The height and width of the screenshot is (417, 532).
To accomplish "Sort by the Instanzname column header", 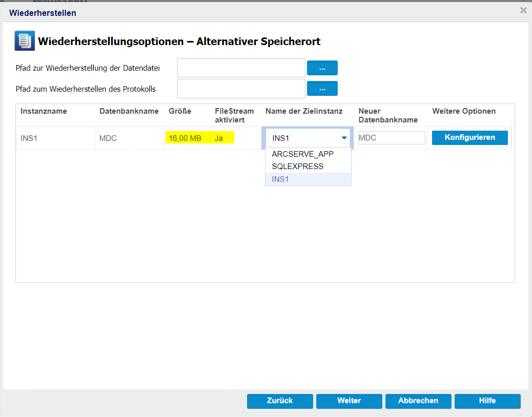I will point(44,111).
